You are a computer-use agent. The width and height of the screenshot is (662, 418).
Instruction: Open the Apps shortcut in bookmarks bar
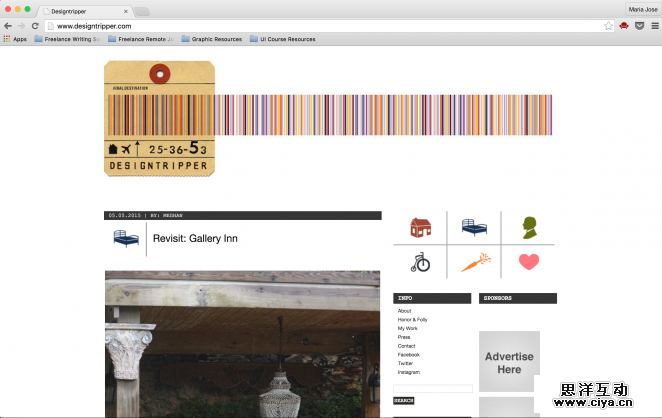point(15,39)
